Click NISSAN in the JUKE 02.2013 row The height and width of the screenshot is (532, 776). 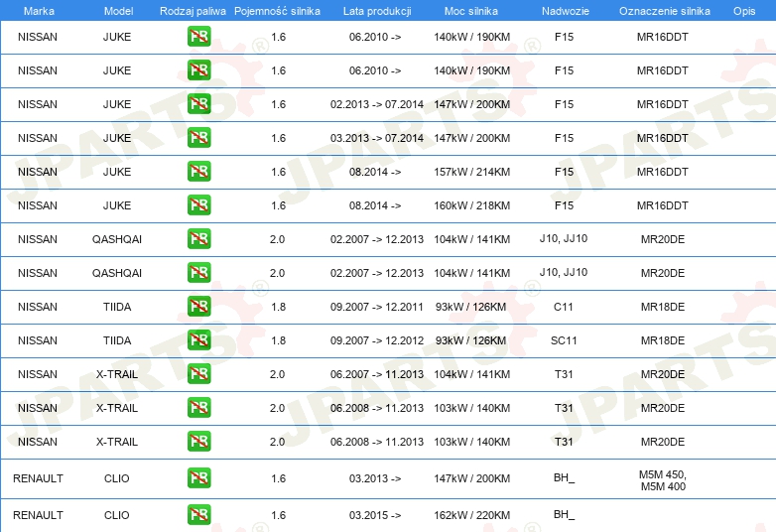[x=37, y=104]
